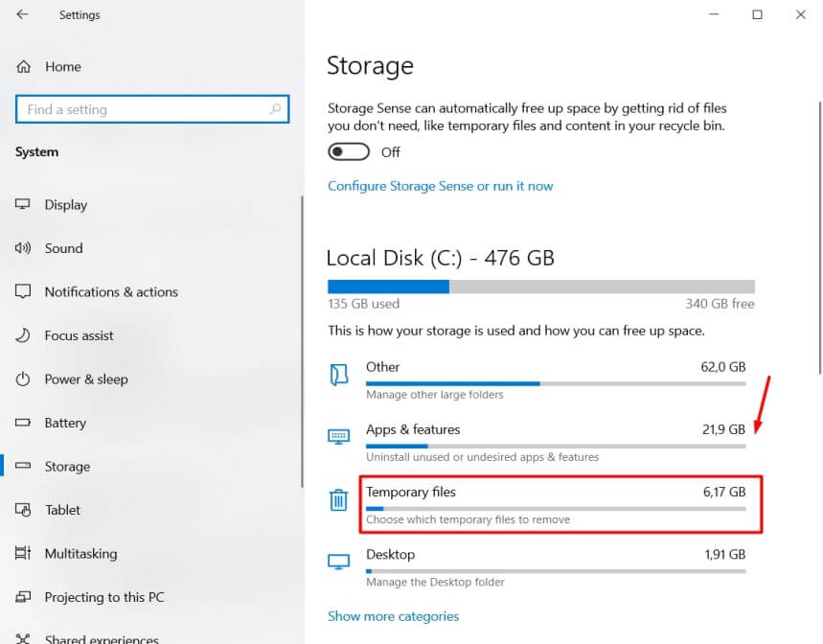Click the 135 GB used label
Viewport: 823px width, 644px height.
tap(363, 304)
